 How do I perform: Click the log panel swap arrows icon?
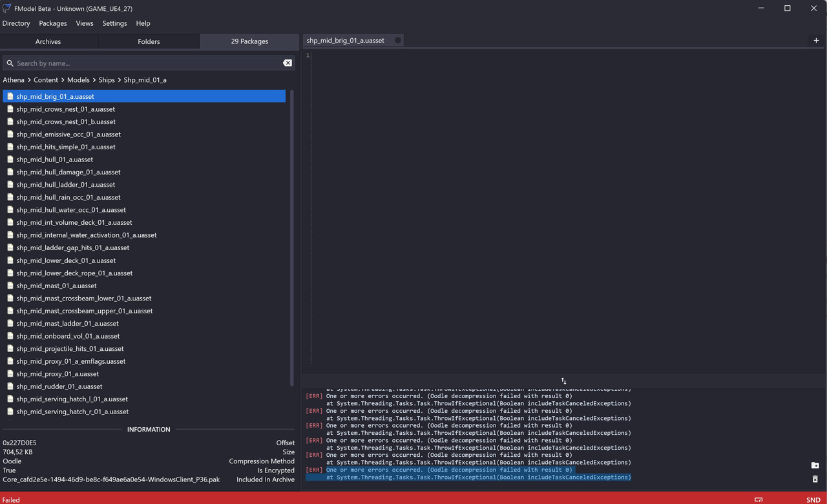[x=563, y=381]
